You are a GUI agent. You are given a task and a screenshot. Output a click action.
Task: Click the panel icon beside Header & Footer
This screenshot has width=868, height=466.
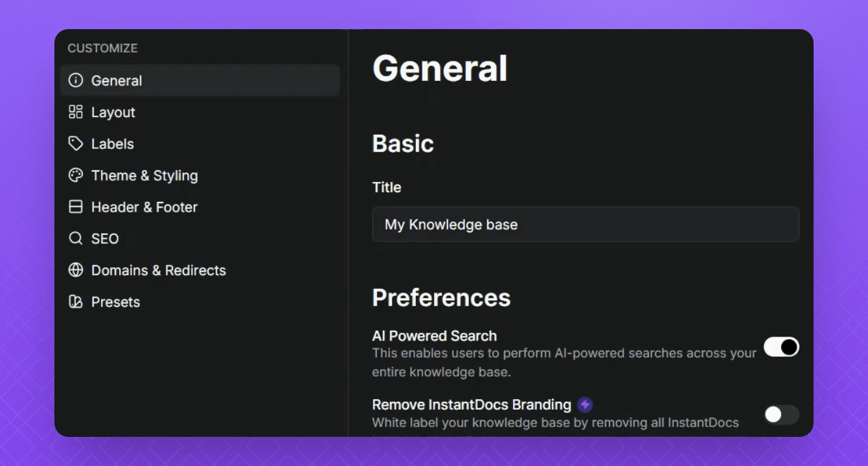pos(76,207)
